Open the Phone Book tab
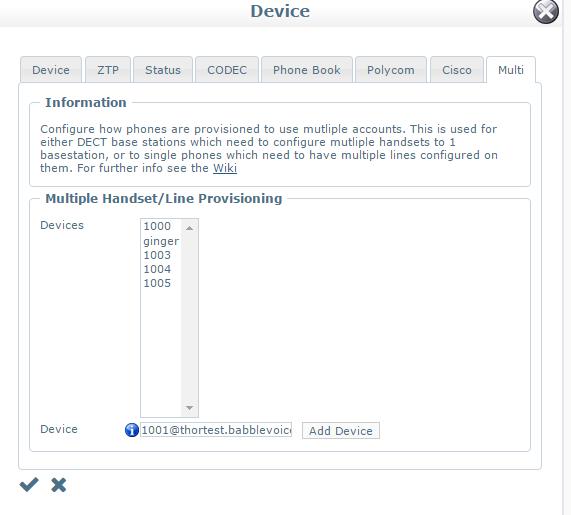 tap(307, 70)
